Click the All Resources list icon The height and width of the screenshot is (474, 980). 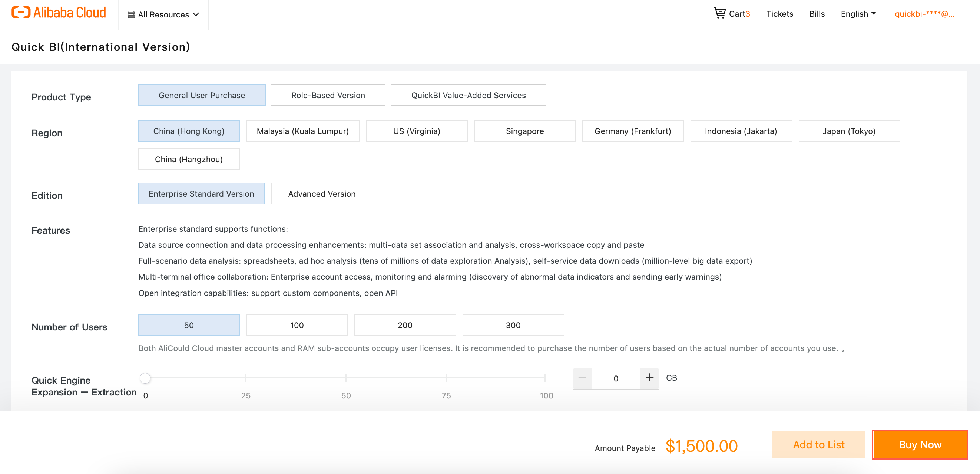click(131, 14)
